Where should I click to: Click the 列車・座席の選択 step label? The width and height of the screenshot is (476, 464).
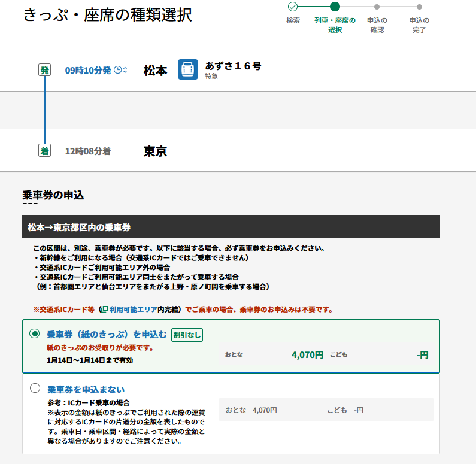(335, 25)
